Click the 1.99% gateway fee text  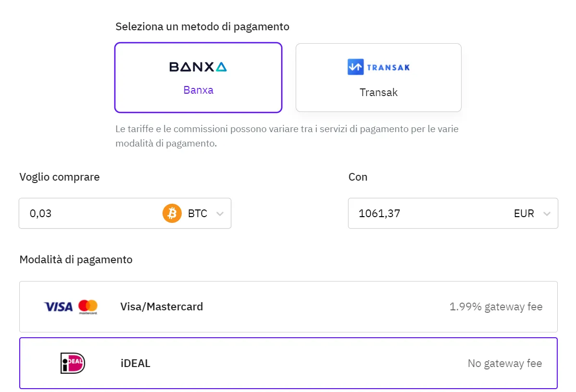point(496,307)
